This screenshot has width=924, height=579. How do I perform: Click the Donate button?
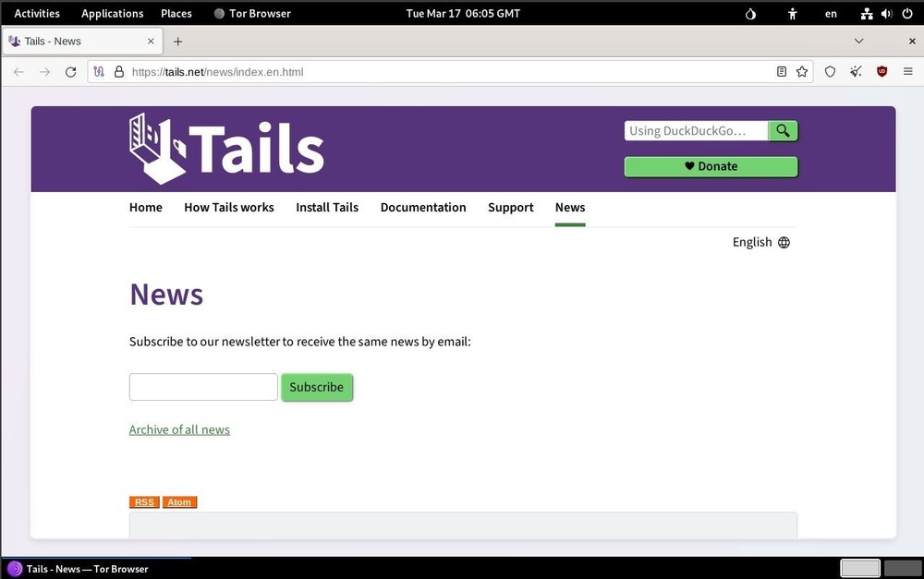coord(710,166)
